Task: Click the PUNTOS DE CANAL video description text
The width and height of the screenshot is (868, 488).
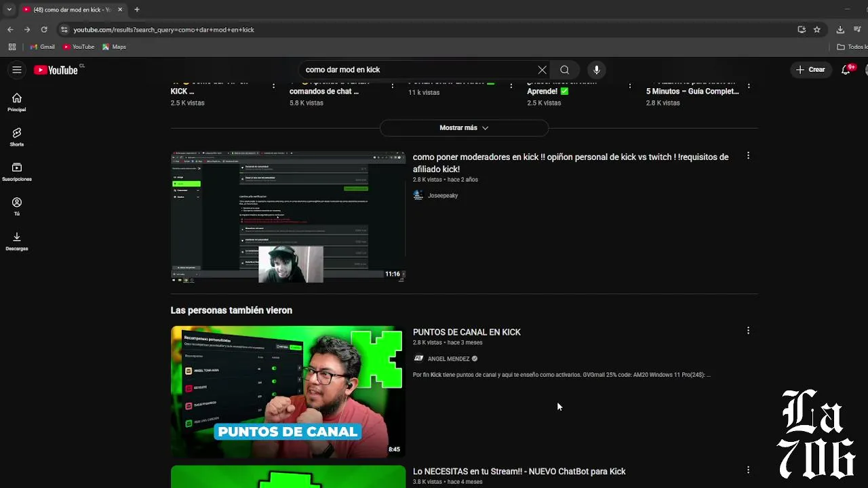Action: (x=561, y=375)
